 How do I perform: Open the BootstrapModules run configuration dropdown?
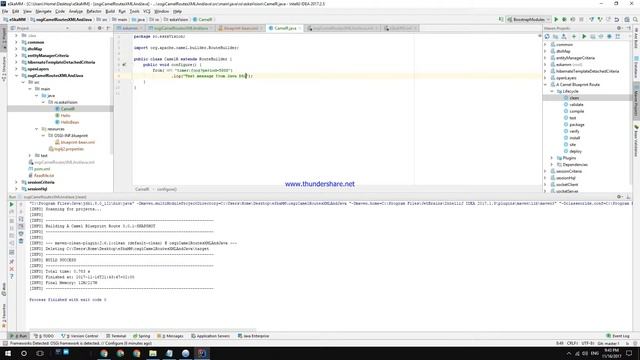(x=529, y=19)
